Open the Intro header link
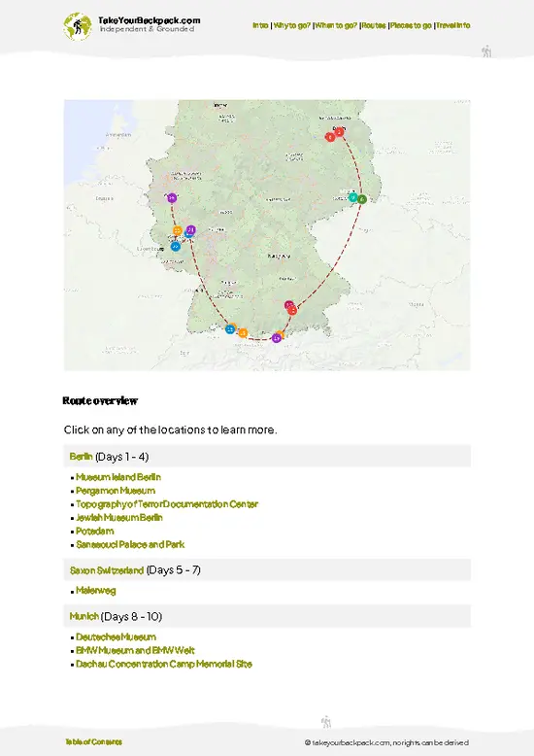The image size is (534, 756). pyautogui.click(x=260, y=25)
